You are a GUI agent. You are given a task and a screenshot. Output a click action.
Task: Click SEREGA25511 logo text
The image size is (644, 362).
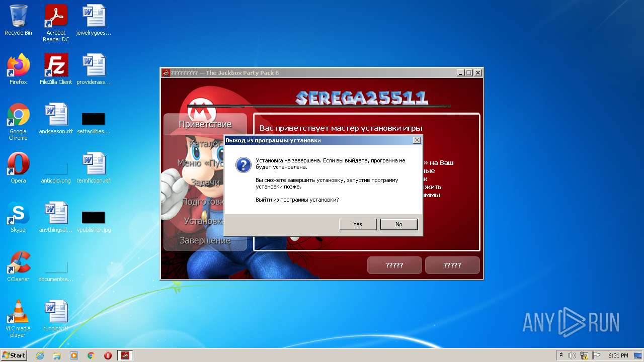[361, 98]
